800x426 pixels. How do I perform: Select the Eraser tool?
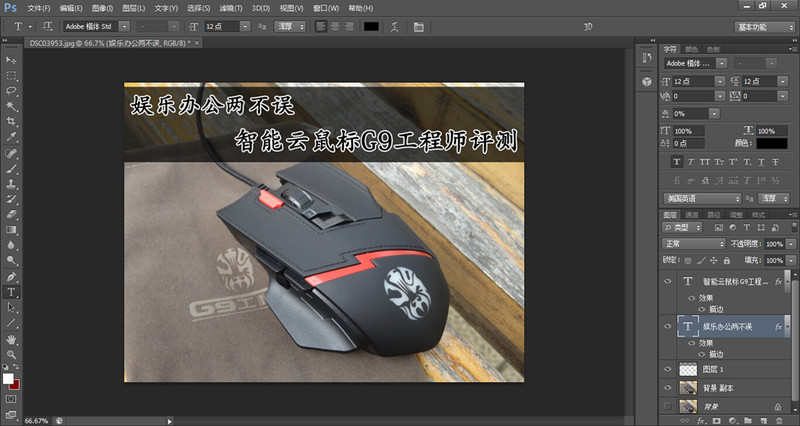[x=11, y=214]
